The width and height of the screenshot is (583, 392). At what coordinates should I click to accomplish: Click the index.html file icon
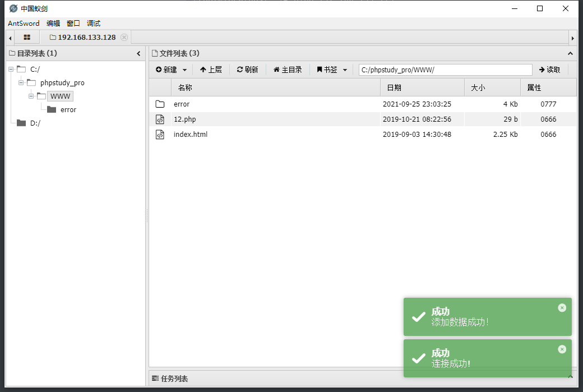[160, 134]
